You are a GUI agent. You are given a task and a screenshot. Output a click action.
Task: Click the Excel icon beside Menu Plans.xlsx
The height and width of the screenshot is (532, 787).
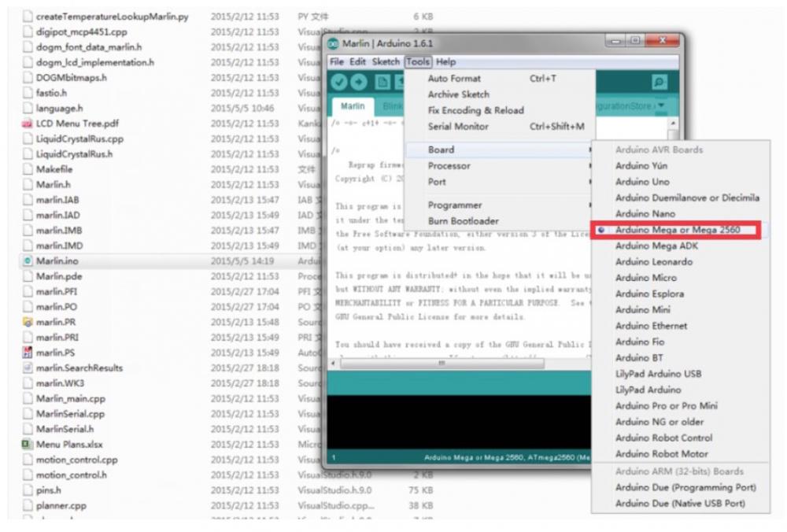coord(28,444)
